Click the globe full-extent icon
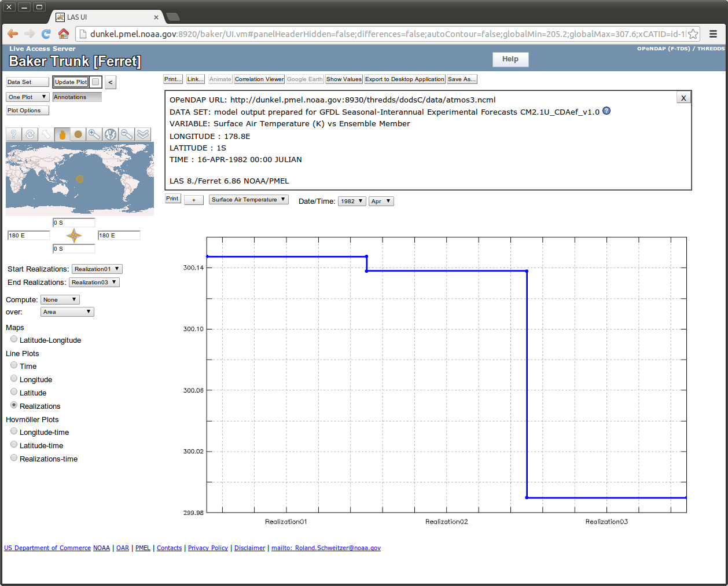Viewport: 728px width, 586px height. [111, 134]
